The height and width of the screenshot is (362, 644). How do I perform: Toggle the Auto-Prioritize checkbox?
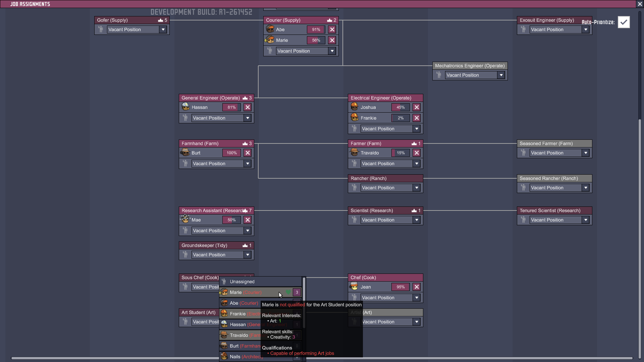tap(624, 22)
